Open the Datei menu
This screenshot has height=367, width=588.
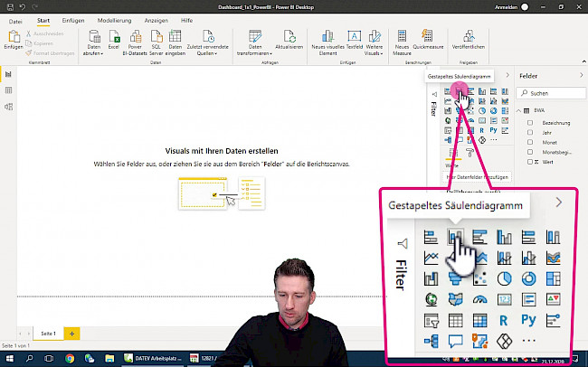[x=15, y=22]
